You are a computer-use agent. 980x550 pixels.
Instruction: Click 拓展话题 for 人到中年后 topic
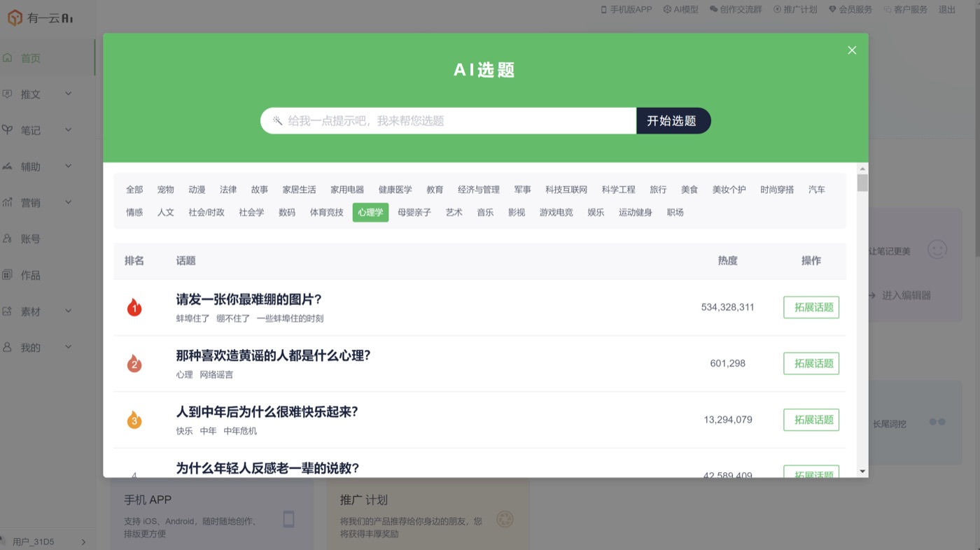[811, 420]
